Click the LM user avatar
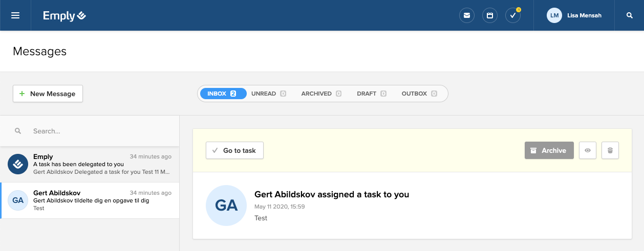 pyautogui.click(x=554, y=15)
